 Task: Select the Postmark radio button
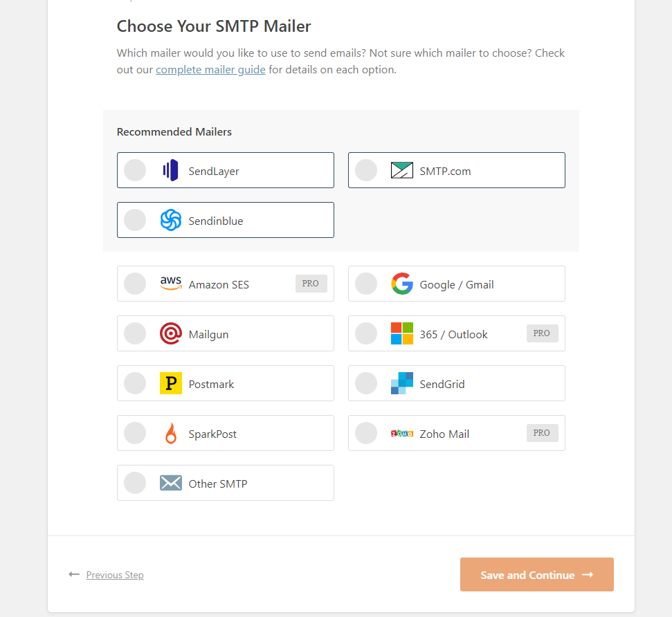(135, 383)
